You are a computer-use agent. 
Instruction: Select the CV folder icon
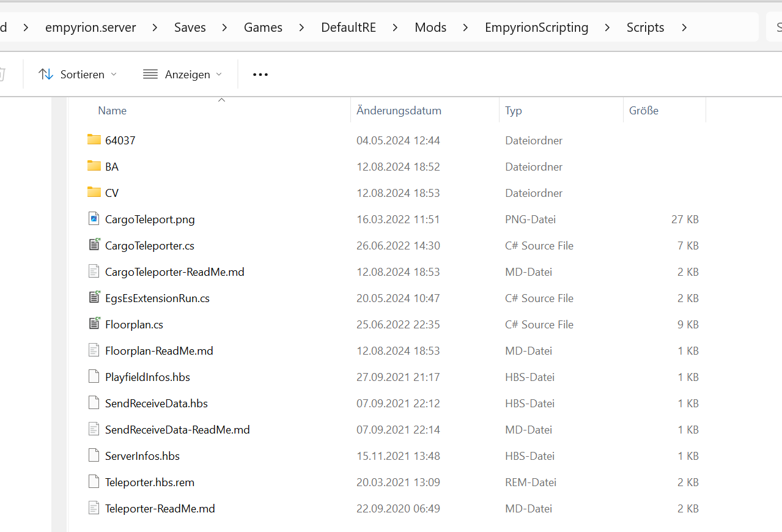coord(94,193)
